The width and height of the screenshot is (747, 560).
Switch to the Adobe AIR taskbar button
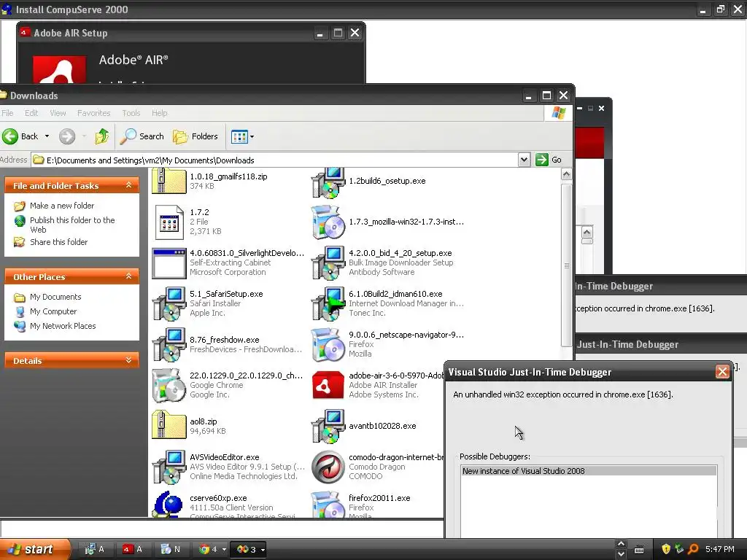pyautogui.click(x=133, y=549)
